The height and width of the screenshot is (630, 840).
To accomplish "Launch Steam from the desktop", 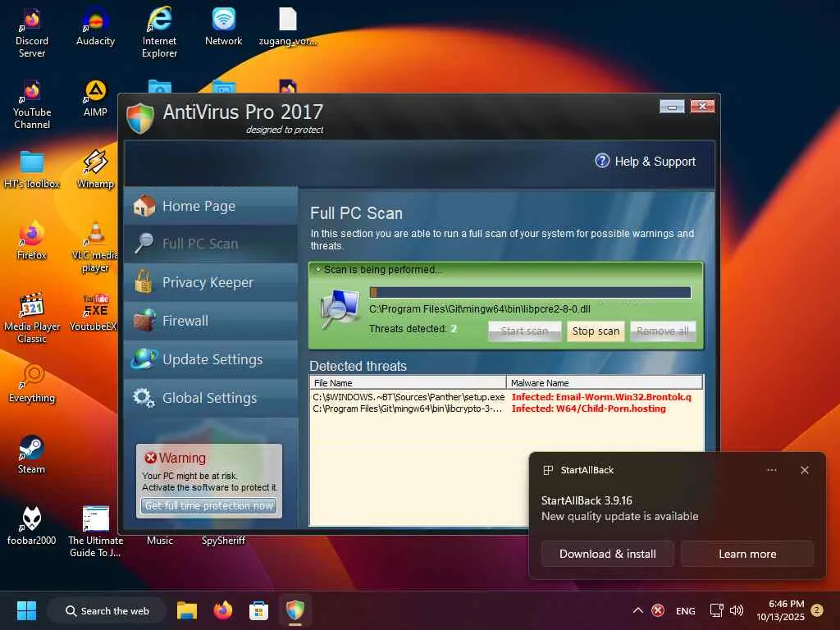I will click(32, 454).
